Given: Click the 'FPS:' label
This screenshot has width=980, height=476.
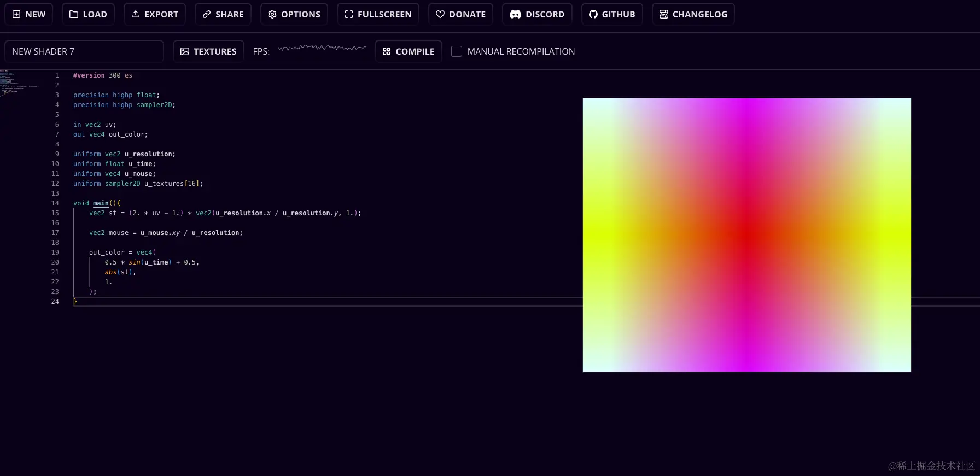Looking at the screenshot, I should coord(261,51).
